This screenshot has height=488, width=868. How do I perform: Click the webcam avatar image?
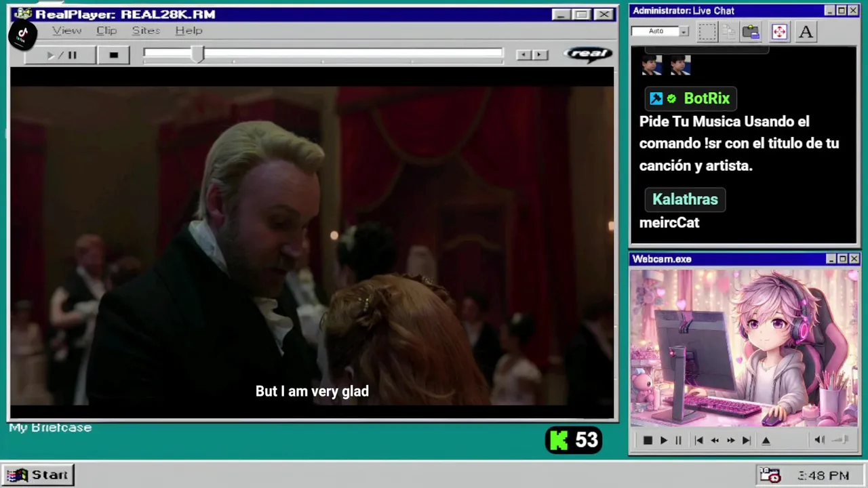(x=744, y=348)
